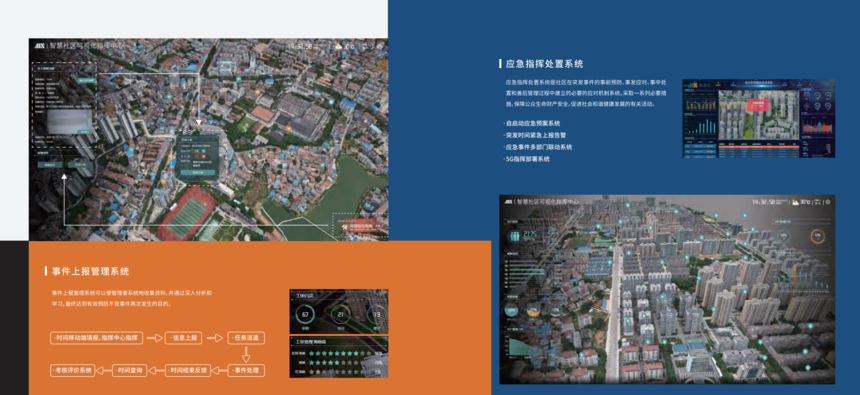860x395 pixels.
Task: Select the 5G指挥部署系统 list item
Action: (x=527, y=159)
